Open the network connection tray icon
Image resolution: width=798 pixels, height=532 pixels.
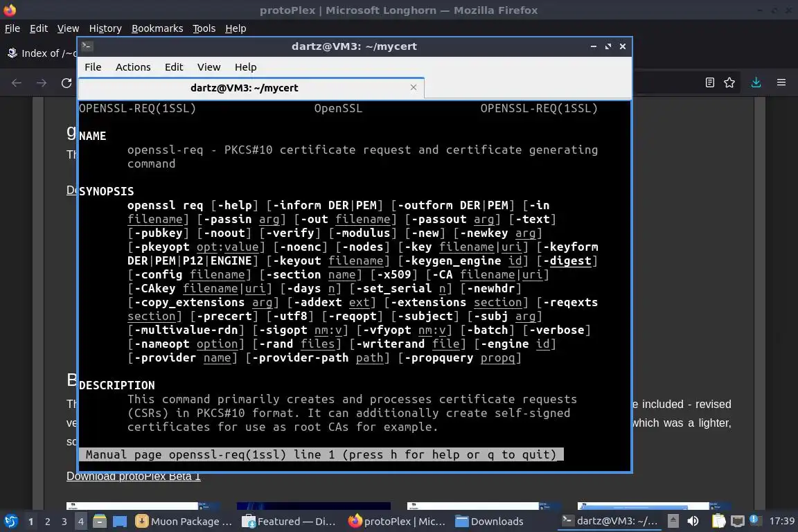(738, 521)
